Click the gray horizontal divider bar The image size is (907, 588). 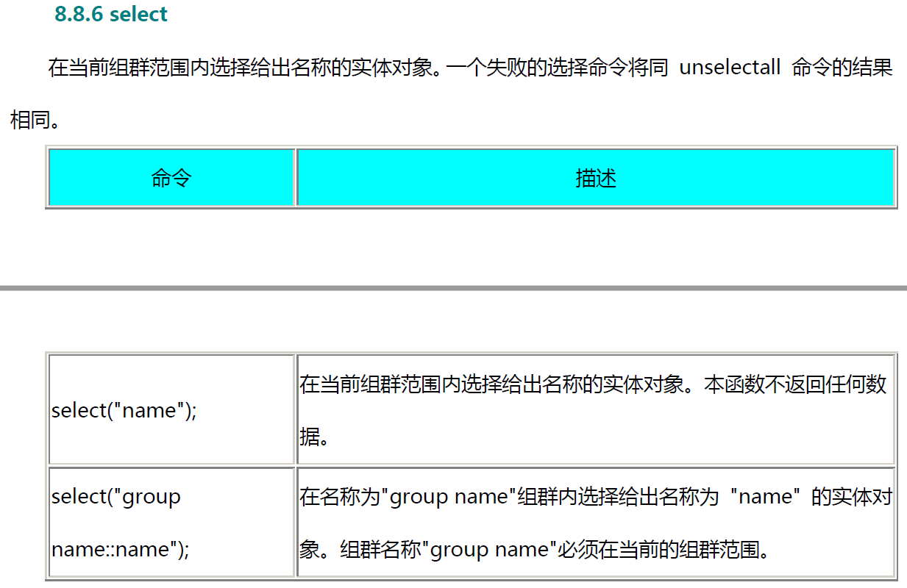click(453, 287)
